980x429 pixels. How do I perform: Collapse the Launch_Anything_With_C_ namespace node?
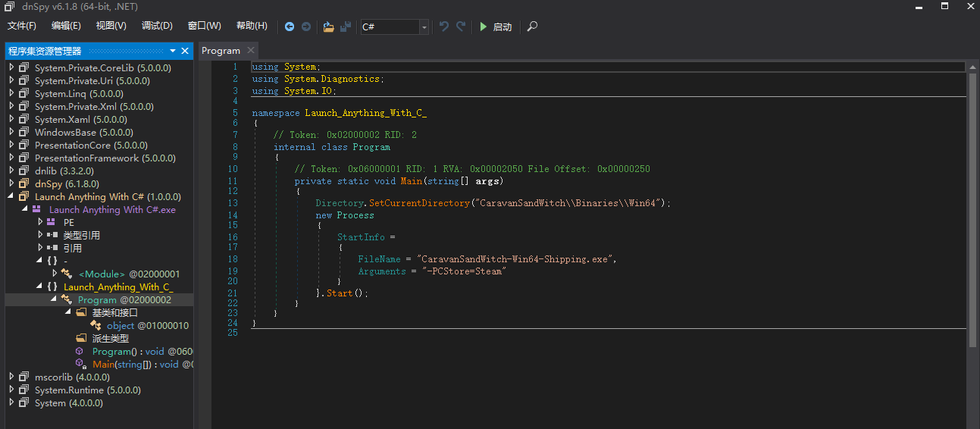(x=40, y=287)
